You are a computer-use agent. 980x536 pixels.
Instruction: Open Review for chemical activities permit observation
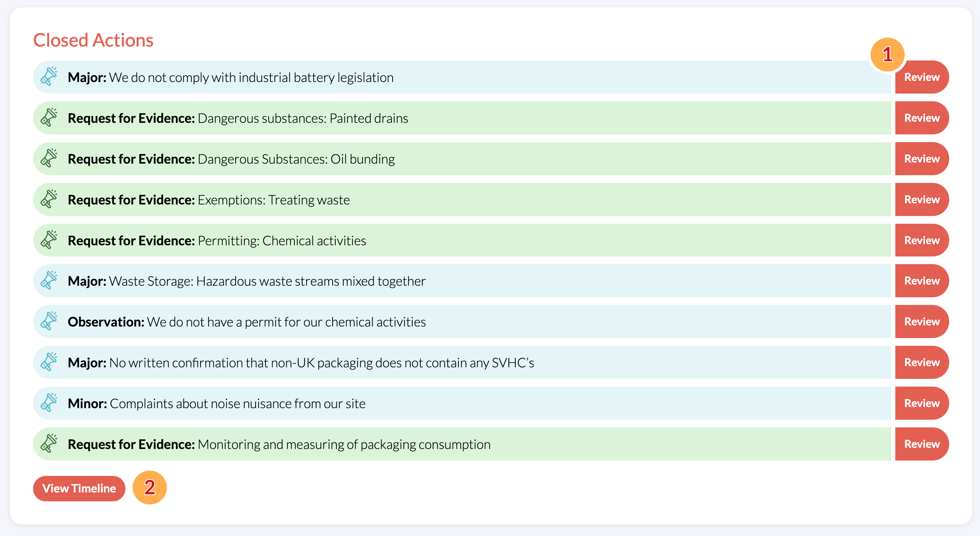(x=921, y=322)
